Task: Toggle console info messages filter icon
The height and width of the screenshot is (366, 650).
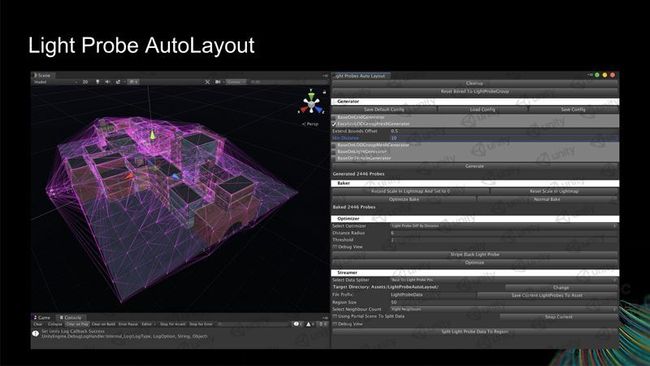Action: 297,324
